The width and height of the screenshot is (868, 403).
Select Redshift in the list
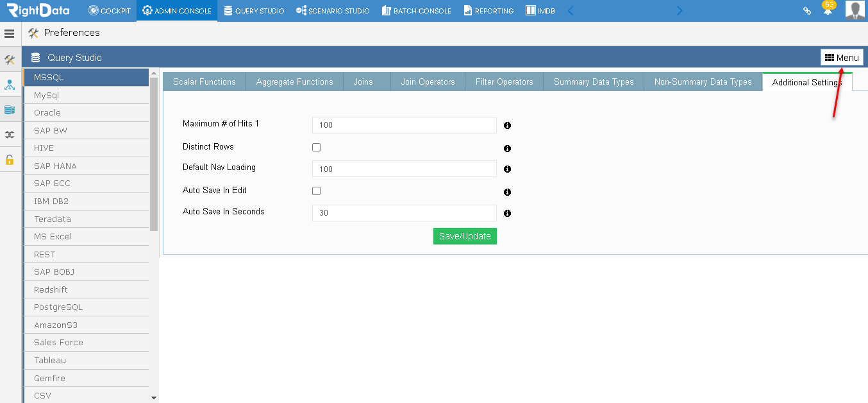[x=86, y=289]
